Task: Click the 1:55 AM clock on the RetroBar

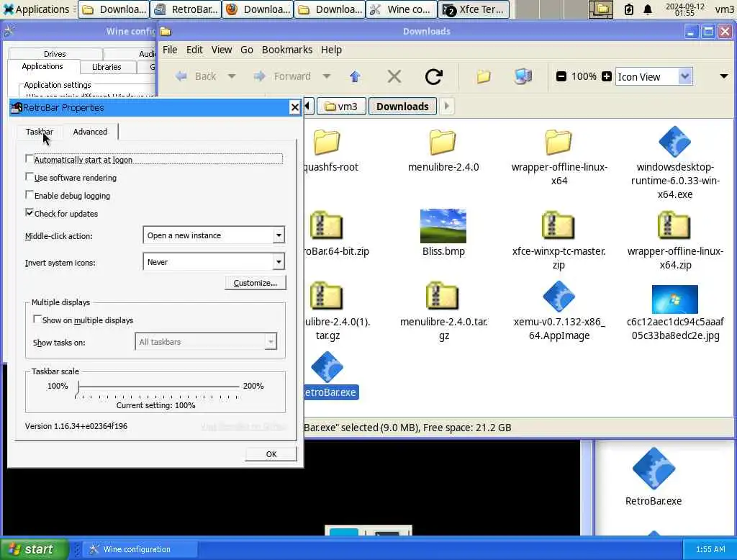Action: [710, 548]
